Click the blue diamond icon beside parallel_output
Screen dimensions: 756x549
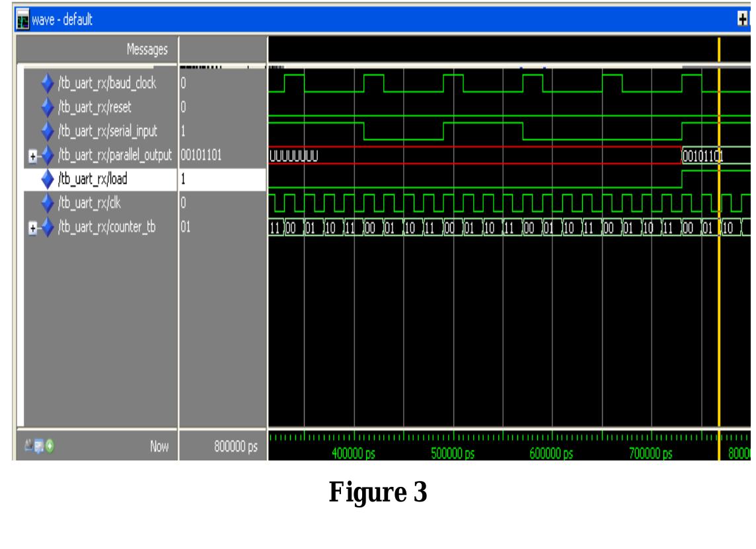coord(48,155)
